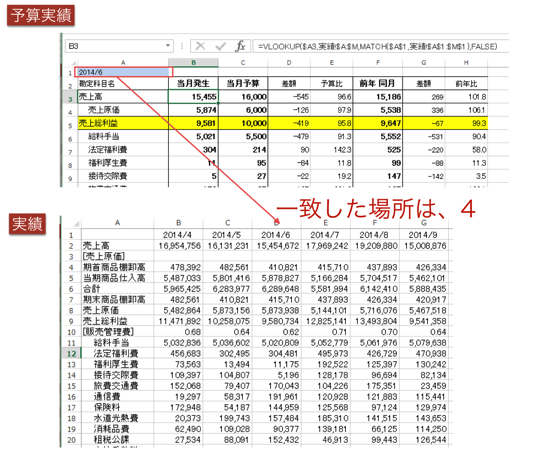Click the 旅費交通費 label in 実績 sheet
The width and height of the screenshot is (549, 461).
[117, 386]
